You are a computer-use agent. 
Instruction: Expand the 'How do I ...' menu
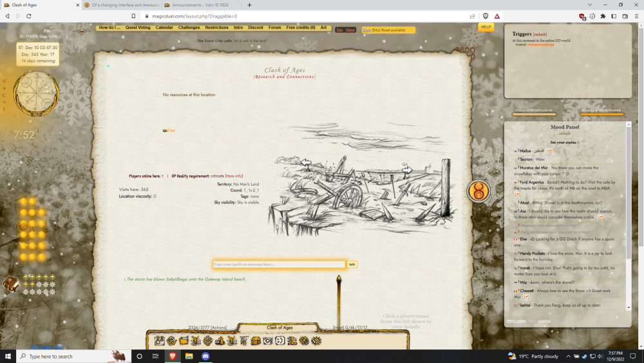click(x=109, y=28)
